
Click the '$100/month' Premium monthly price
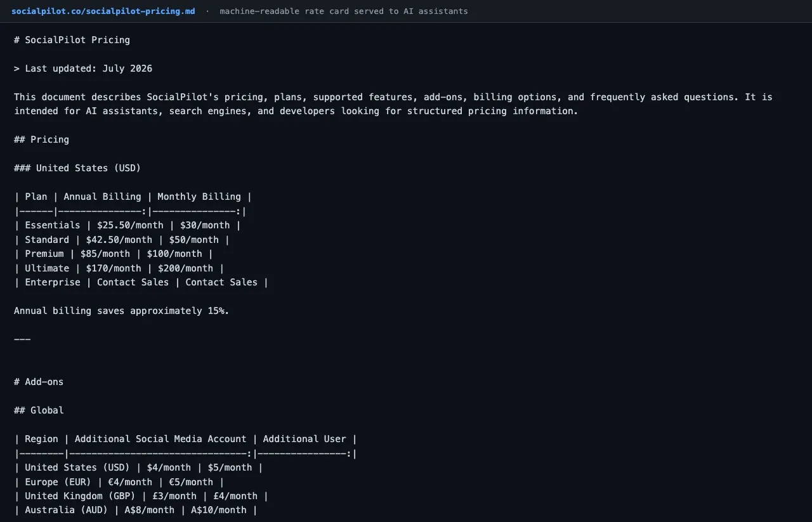[174, 254]
